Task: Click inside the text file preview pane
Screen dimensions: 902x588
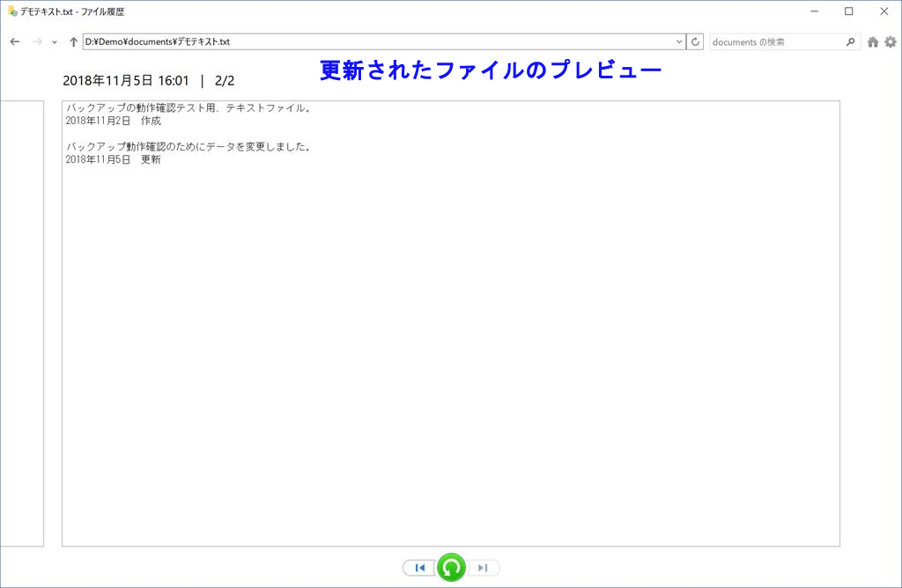Action: tap(450, 352)
